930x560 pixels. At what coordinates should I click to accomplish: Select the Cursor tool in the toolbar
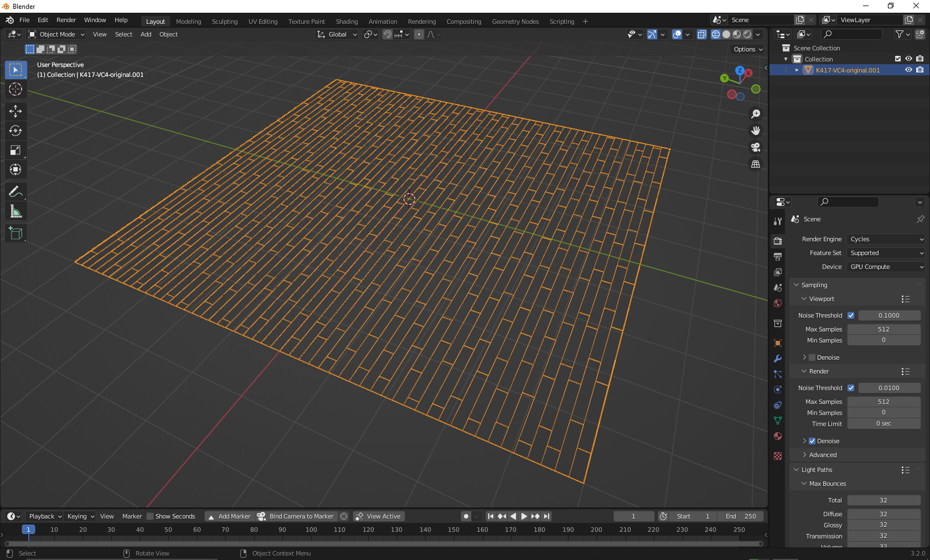click(x=15, y=89)
